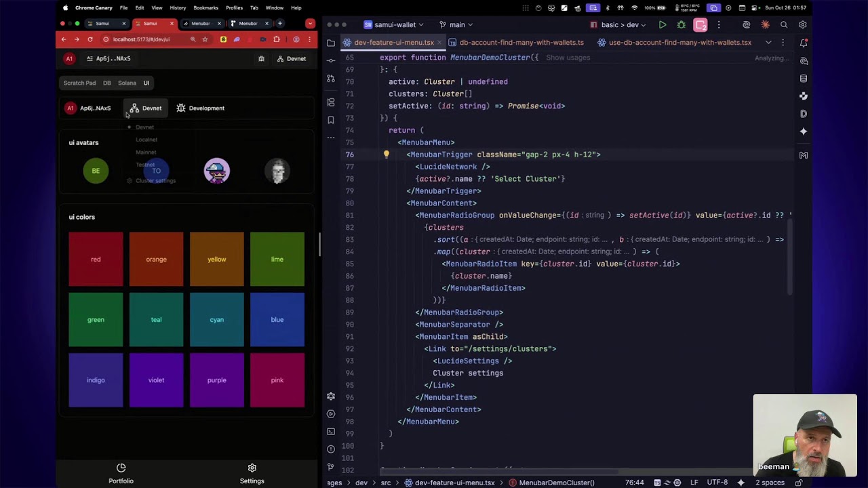Select the Localnet cluster option
The height and width of the screenshot is (488, 868).
pos(146,140)
